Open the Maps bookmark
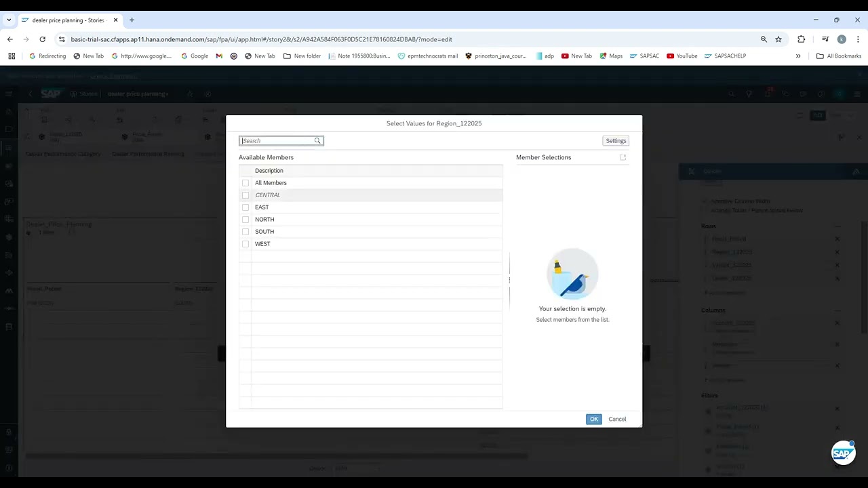 click(x=611, y=56)
